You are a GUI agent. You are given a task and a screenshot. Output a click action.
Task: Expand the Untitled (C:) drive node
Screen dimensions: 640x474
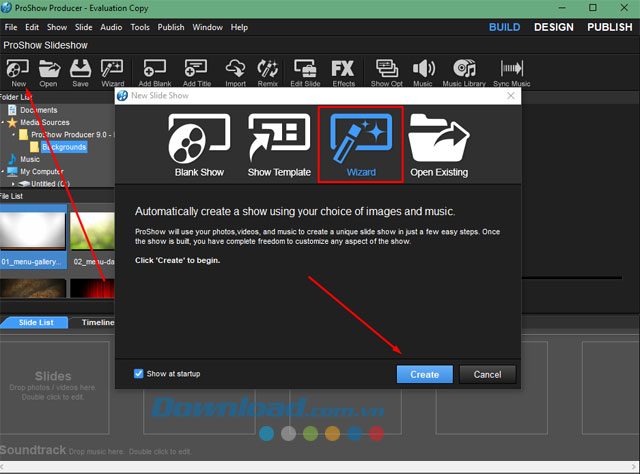coord(14,184)
